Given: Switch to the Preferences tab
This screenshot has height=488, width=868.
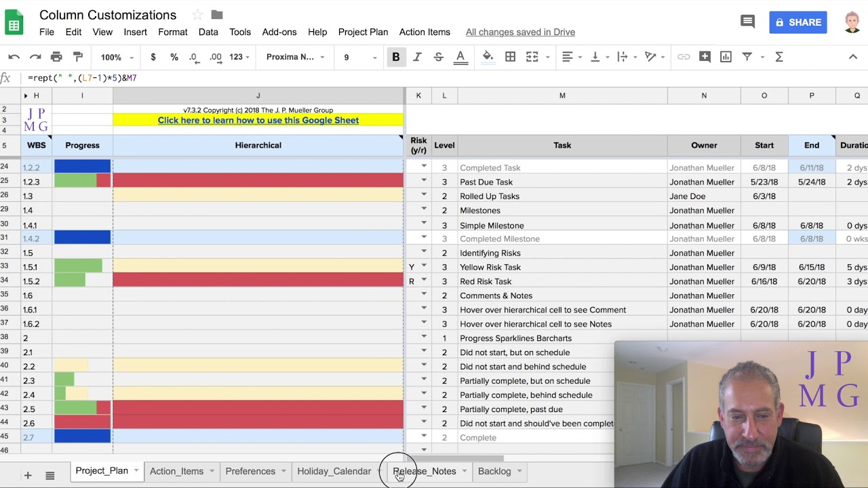Looking at the screenshot, I should click(250, 471).
